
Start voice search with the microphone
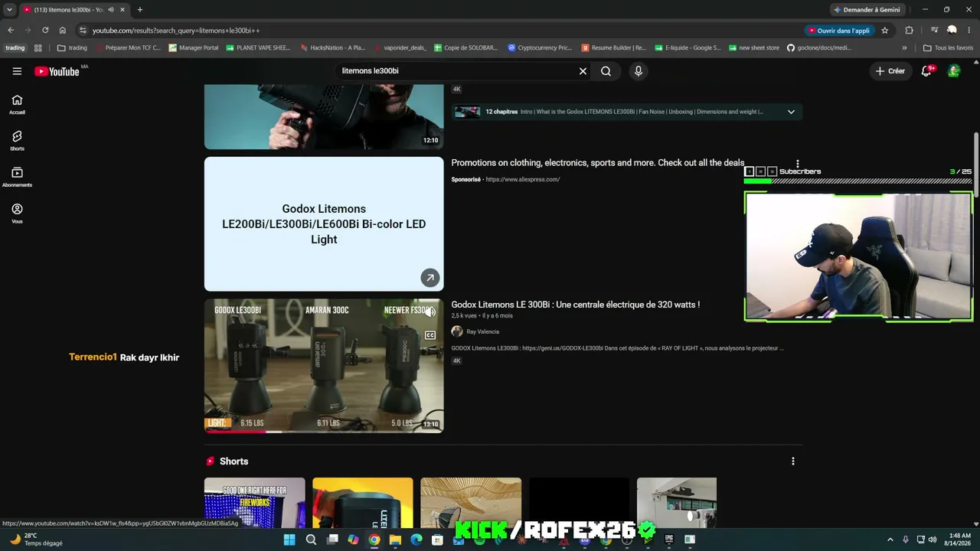click(639, 71)
